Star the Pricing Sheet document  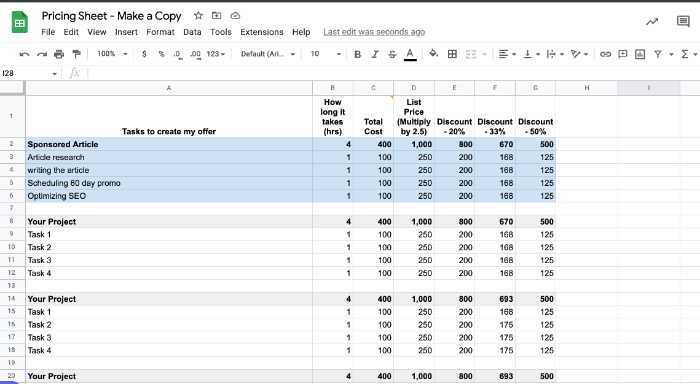[x=198, y=16]
